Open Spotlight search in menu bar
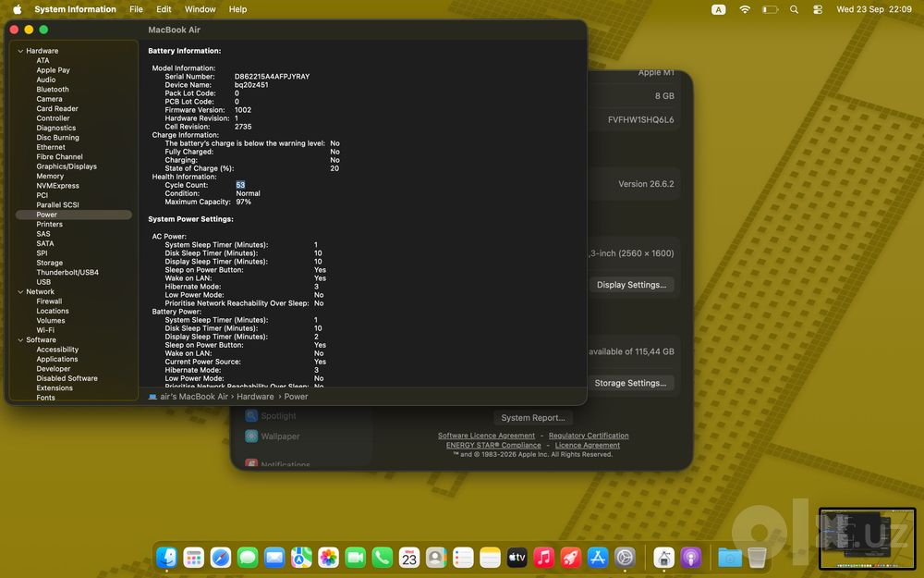Screen dimensions: 924x578 [795, 9]
